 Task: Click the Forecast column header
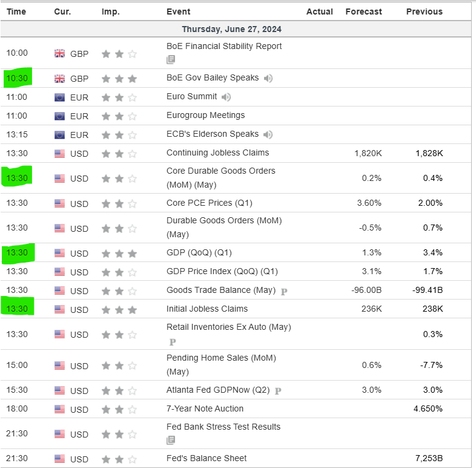[x=363, y=11]
